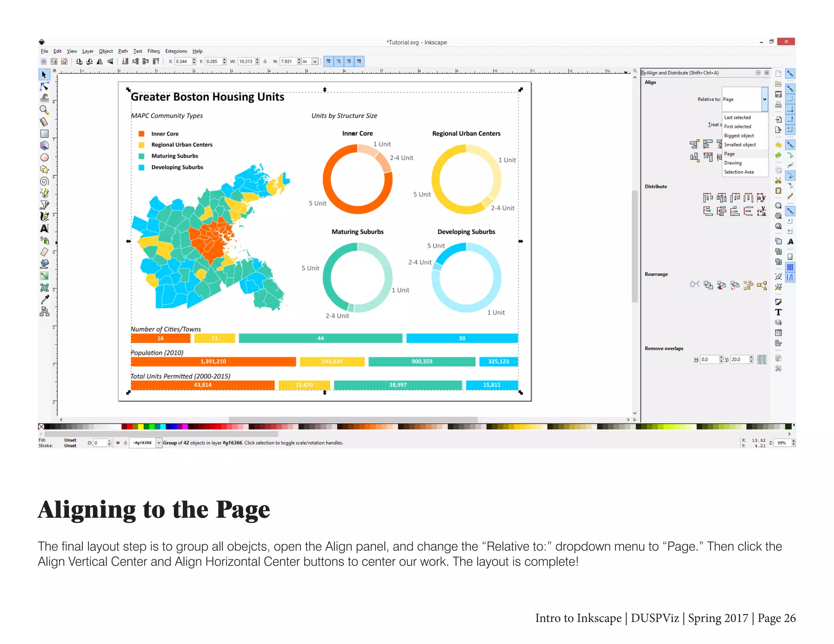Open the layer selector #g16366 dropdown
Screen dimensions: 834x644
coord(159,443)
